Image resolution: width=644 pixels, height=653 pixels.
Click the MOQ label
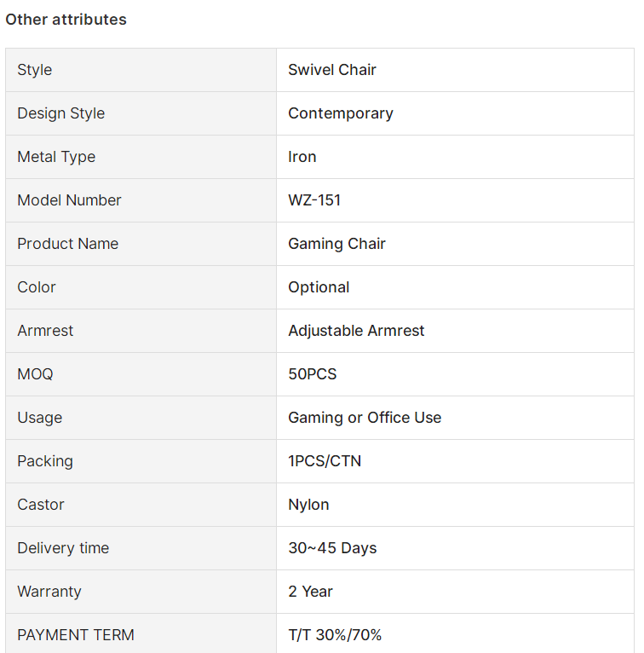[x=36, y=374]
